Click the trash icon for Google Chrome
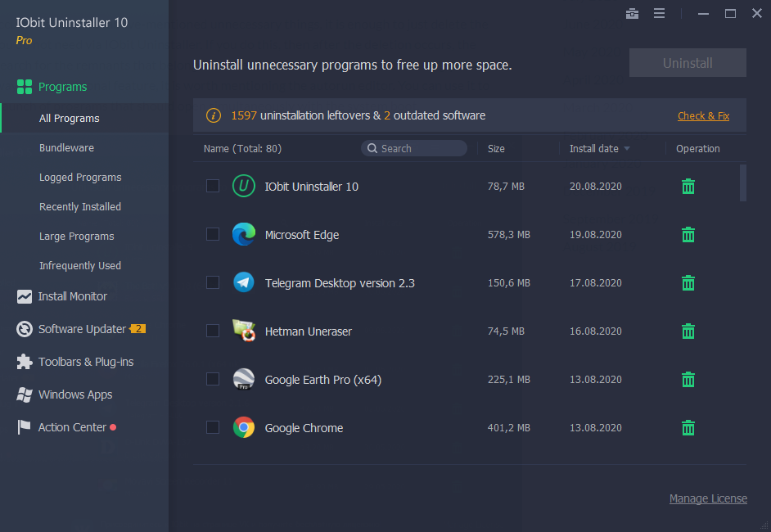 click(688, 427)
